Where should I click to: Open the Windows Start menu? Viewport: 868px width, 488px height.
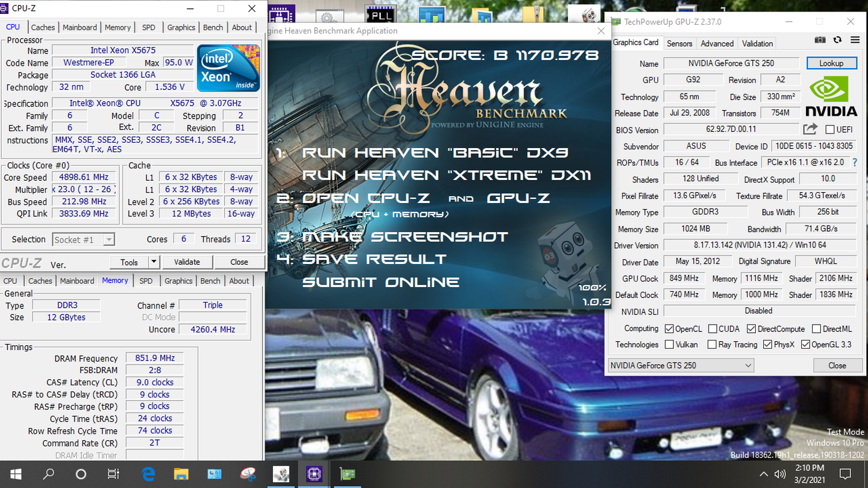click(x=16, y=474)
